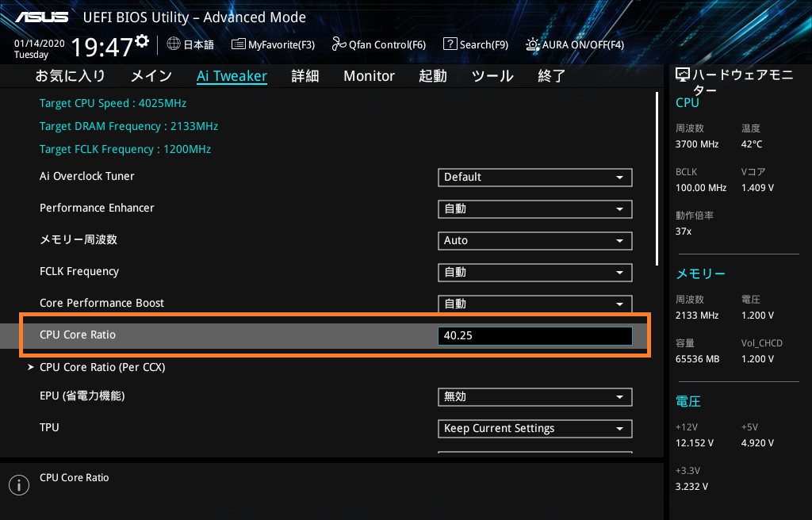Click the hardware monitor icon
812x520 pixels.
683,75
